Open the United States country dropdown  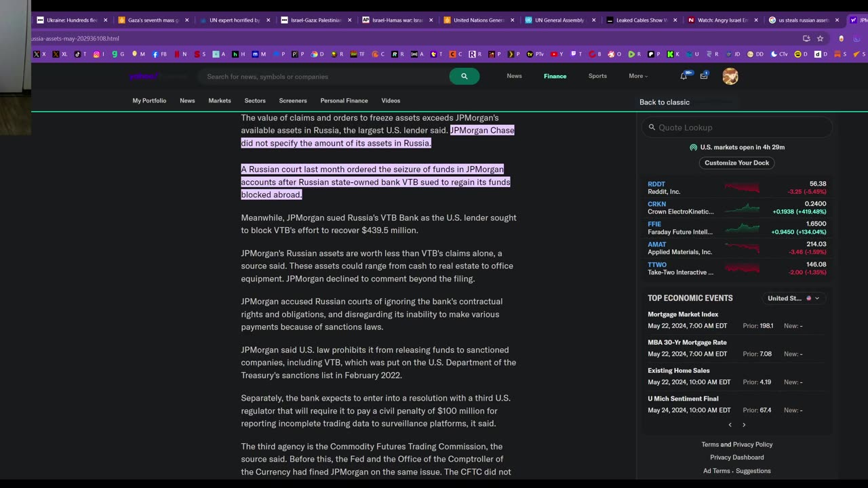click(x=793, y=298)
